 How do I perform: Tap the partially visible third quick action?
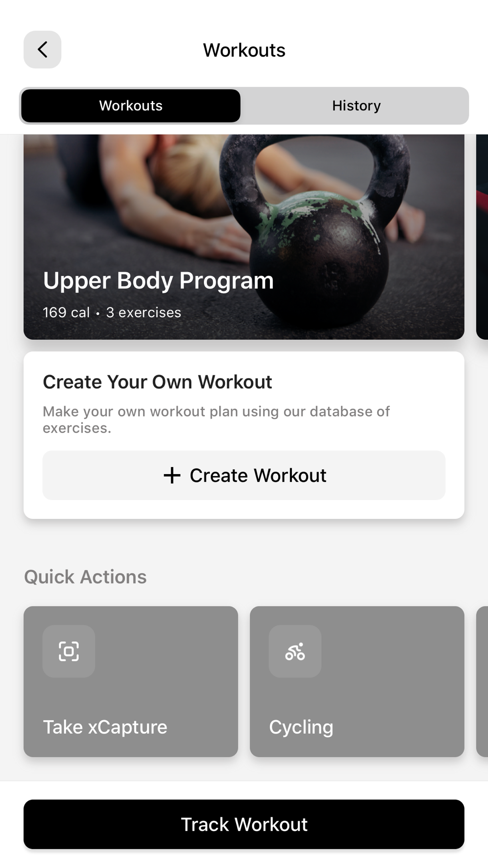pyautogui.click(x=482, y=682)
